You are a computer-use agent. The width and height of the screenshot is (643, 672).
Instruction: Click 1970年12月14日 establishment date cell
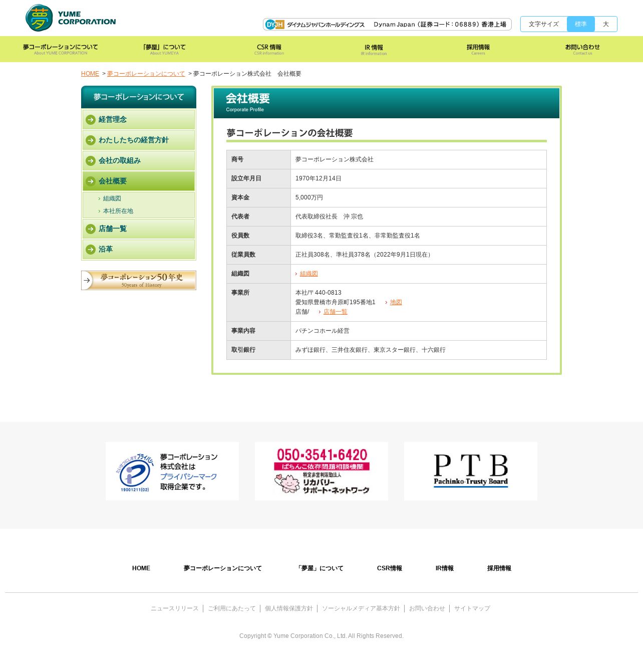pos(419,179)
